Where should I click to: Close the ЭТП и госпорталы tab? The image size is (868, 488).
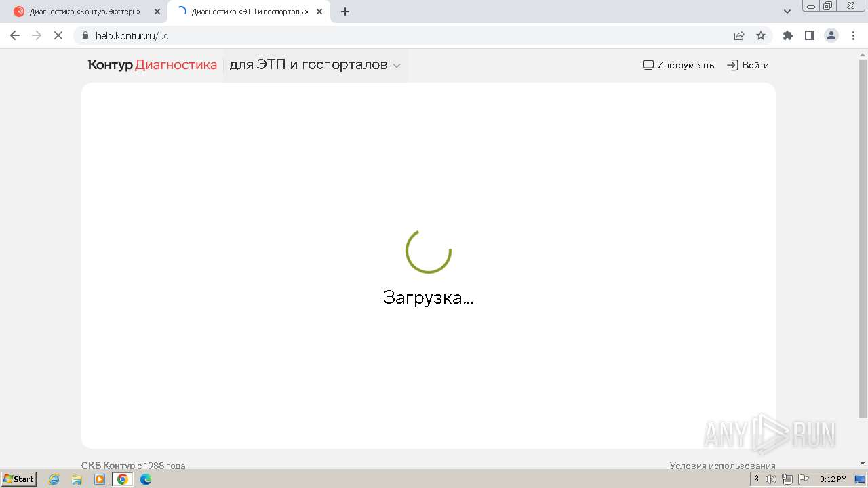coord(319,12)
